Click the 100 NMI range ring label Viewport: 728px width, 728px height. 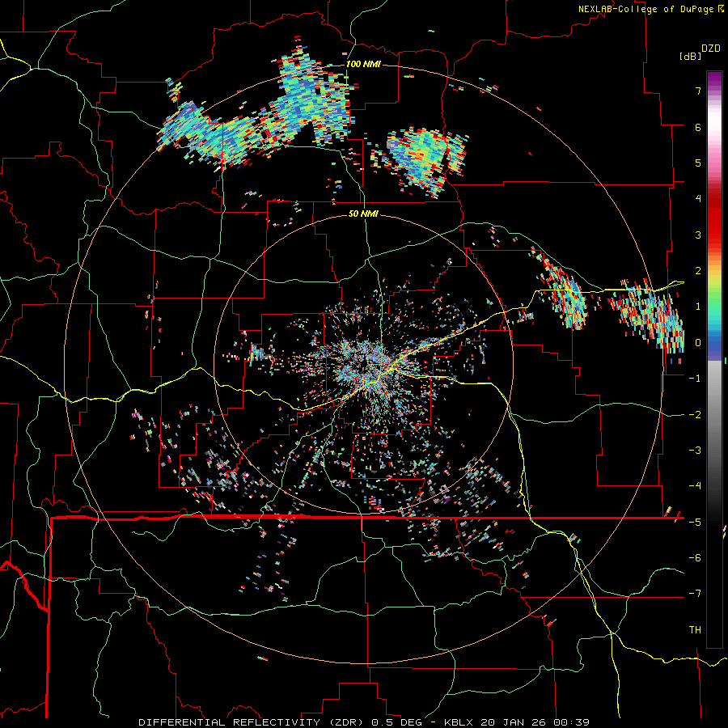(363, 64)
